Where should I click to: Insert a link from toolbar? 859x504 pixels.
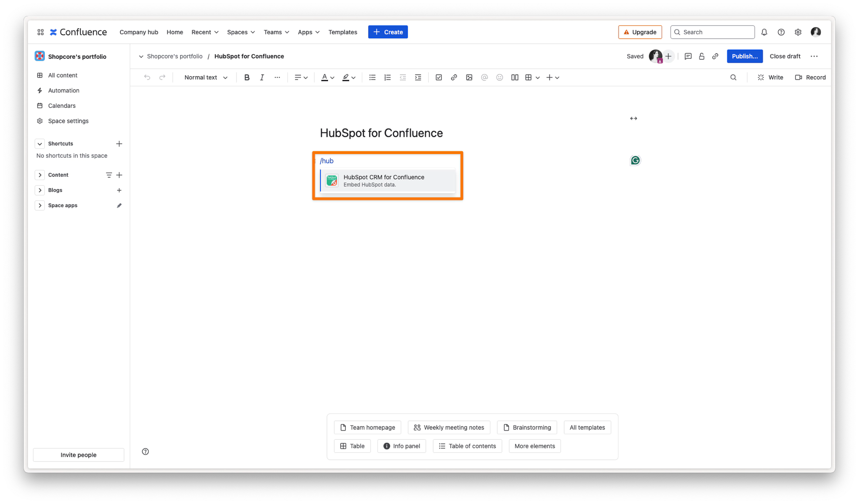coord(454,77)
